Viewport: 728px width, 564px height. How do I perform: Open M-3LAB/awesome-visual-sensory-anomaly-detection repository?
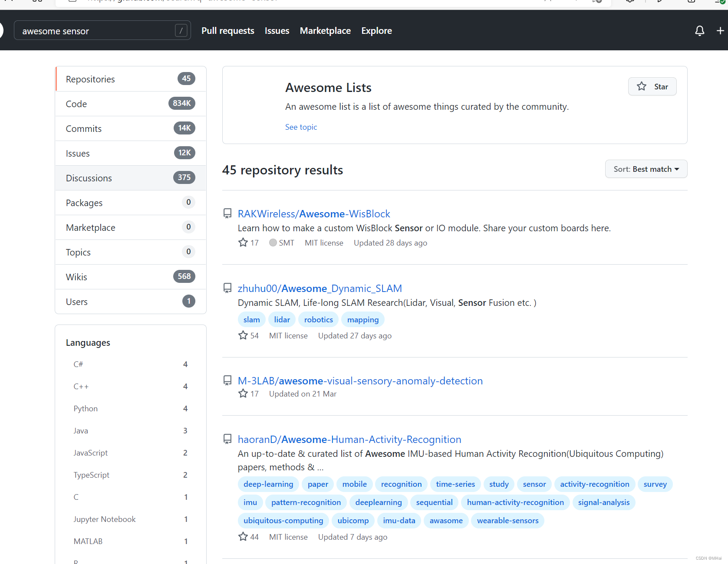tap(360, 380)
